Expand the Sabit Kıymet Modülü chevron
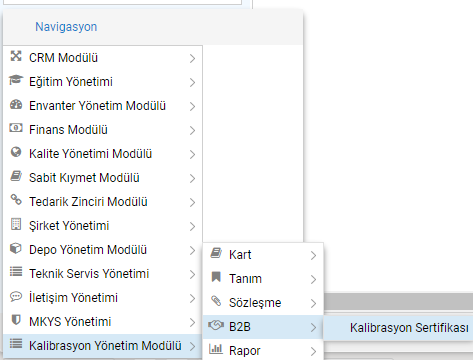473x360 pixels. point(192,178)
